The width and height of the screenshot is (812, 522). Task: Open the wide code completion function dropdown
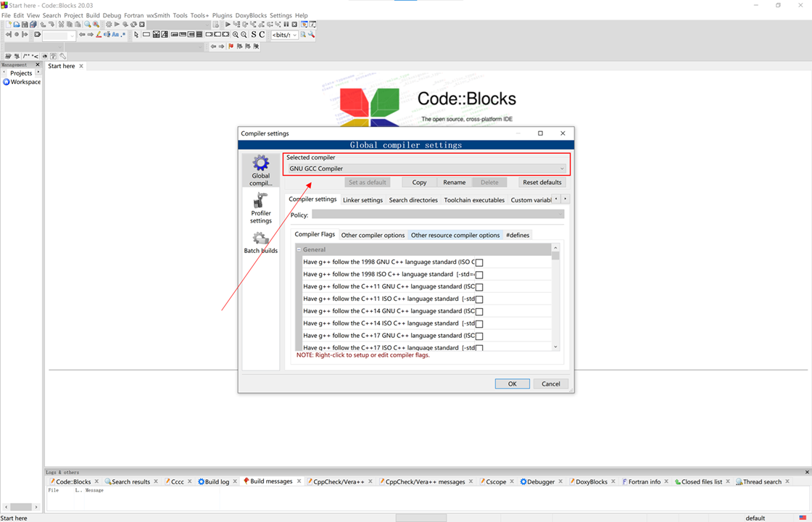coord(135,46)
